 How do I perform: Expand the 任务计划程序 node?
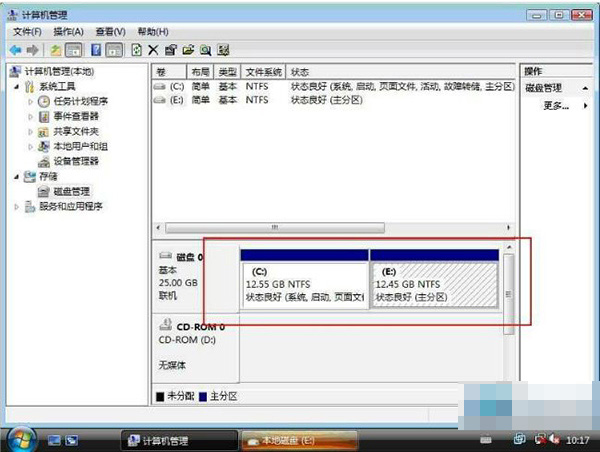tap(31, 102)
